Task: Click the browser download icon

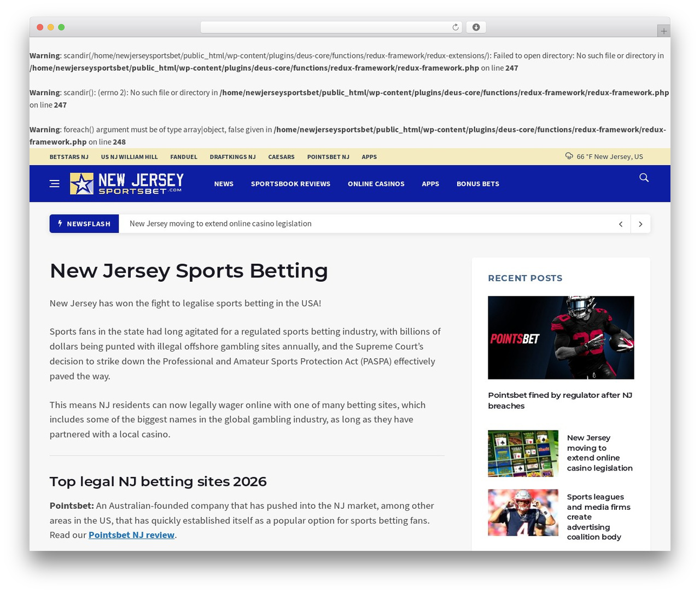Action: click(x=476, y=27)
